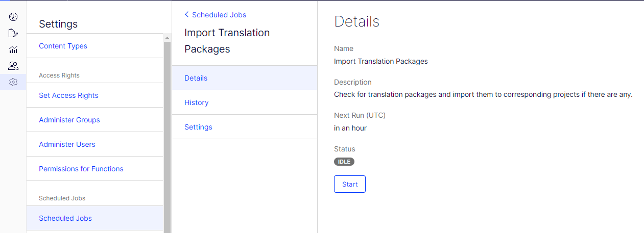
Task: Switch to the History tab
Action: (x=197, y=102)
